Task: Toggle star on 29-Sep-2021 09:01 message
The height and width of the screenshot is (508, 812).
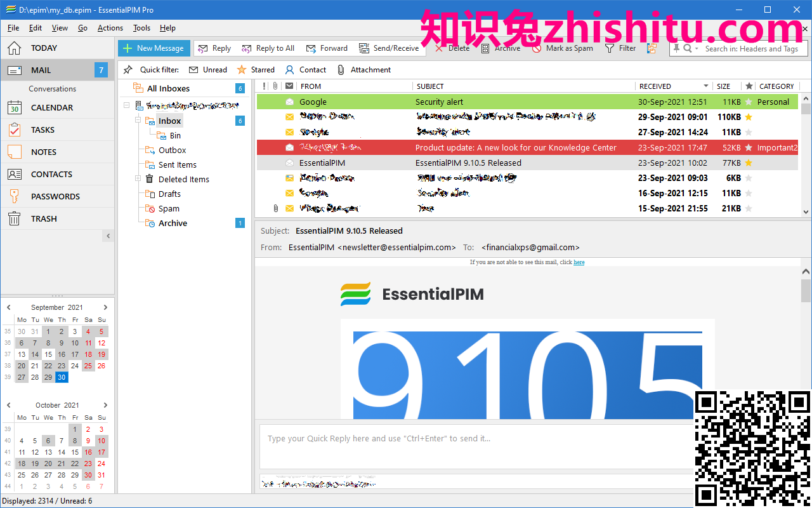Action: click(x=749, y=117)
